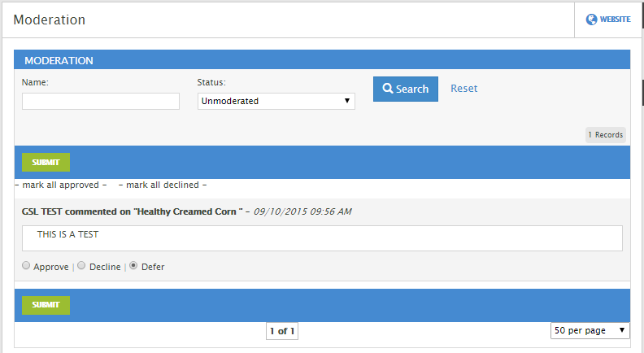The image size is (644, 353).
Task: Click the Name input field
Action: coord(101,101)
